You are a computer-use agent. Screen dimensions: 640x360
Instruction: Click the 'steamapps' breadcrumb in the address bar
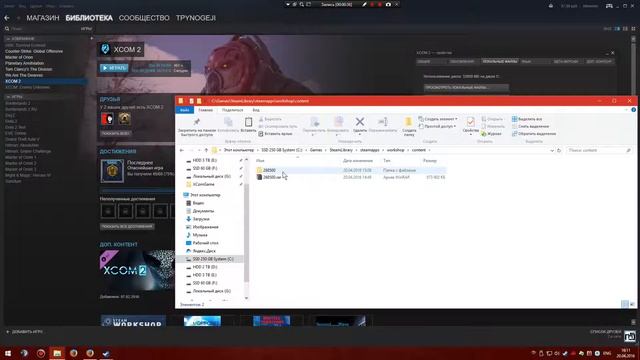[369, 150]
